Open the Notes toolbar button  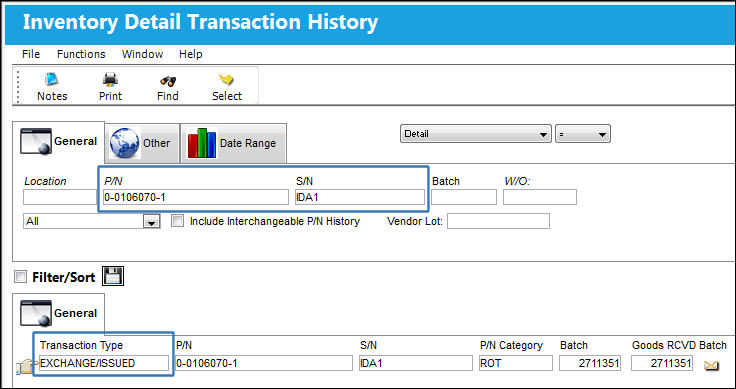[52, 87]
